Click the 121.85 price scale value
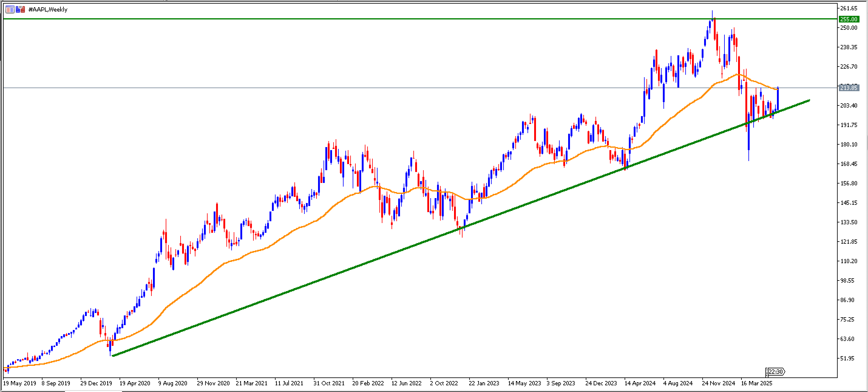The width and height of the screenshot is (868, 392). pos(849,242)
